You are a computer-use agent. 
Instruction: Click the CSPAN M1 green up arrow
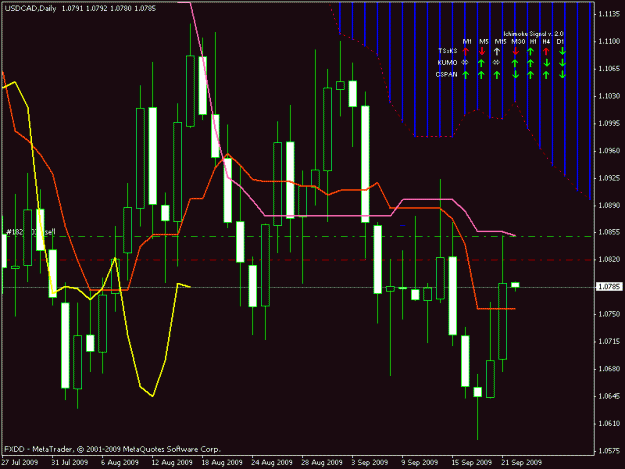(x=466, y=75)
